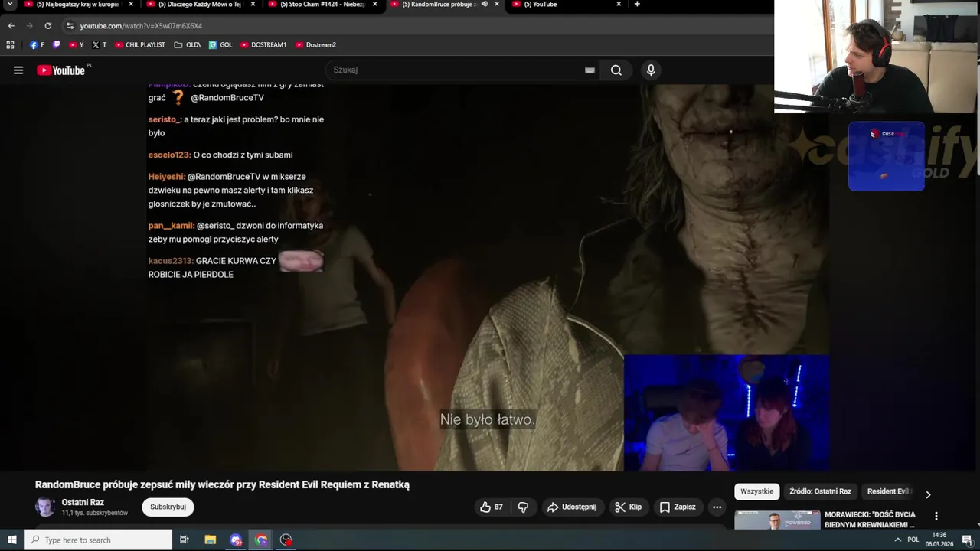This screenshot has height=551, width=980.
Task: Select the Źródło: Ostatni Raz chip
Action: pyautogui.click(x=820, y=491)
